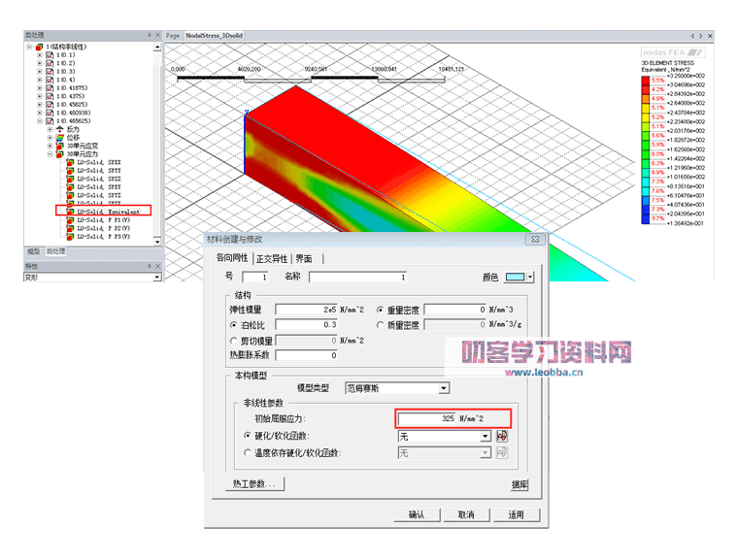Screen dimensions: 738x560
Task: Click the load step icon beside 1(0.45625)
Action: 50,105
